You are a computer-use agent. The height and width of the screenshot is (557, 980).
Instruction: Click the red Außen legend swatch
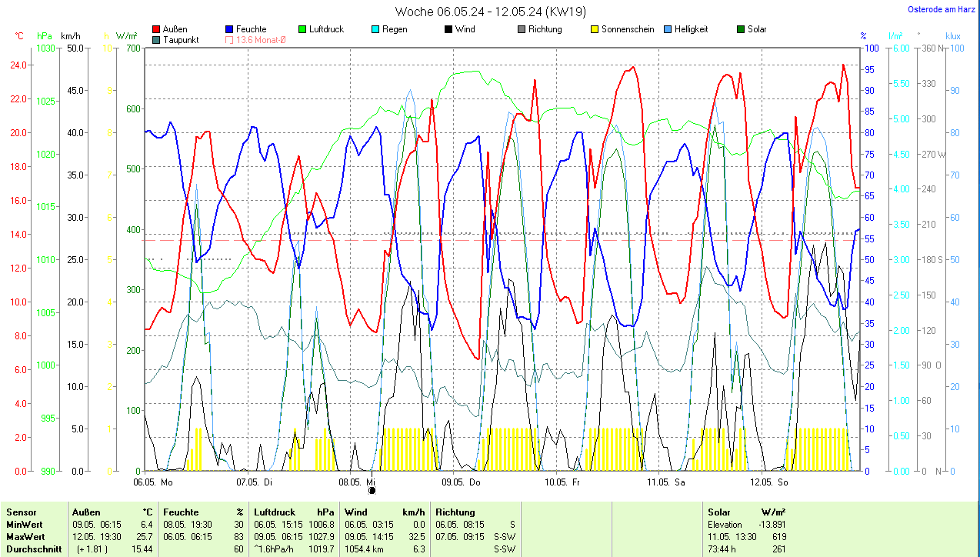pos(157,29)
